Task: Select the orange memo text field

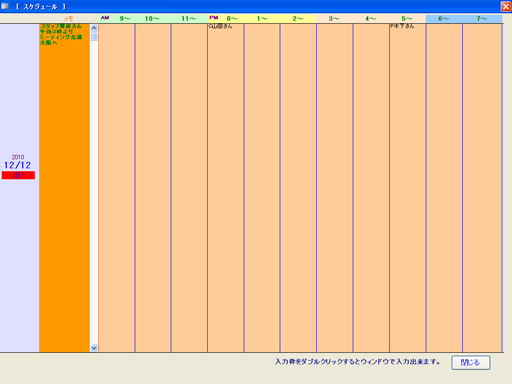Action: 65,188
